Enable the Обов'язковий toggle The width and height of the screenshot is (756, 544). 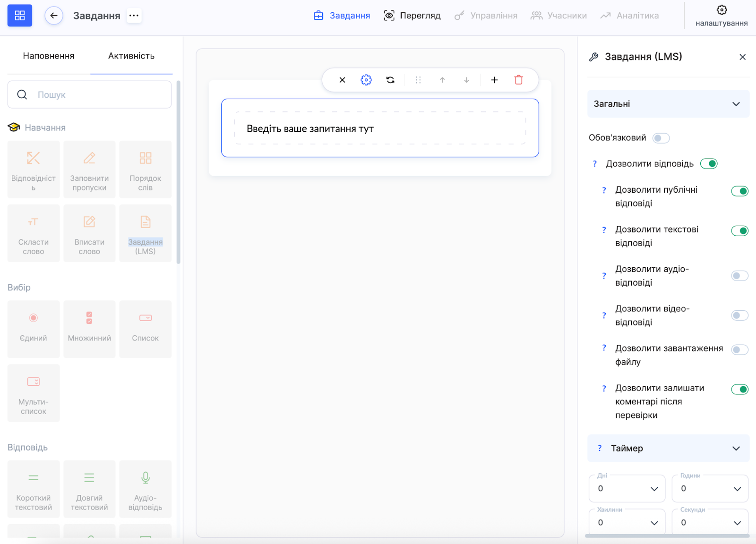(661, 138)
